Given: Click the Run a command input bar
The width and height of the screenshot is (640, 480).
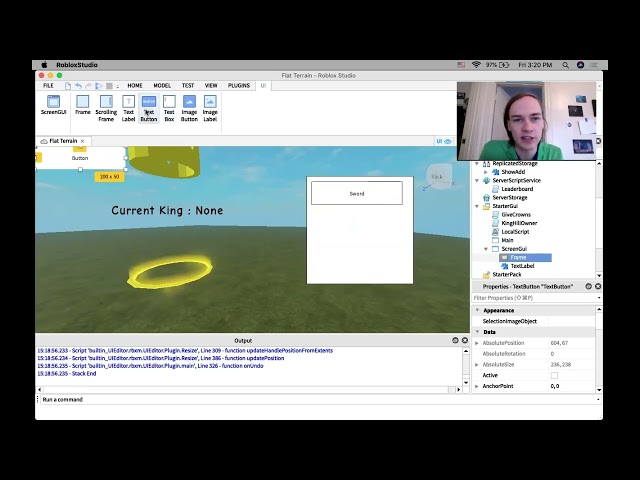Looking at the screenshot, I should click(318, 400).
